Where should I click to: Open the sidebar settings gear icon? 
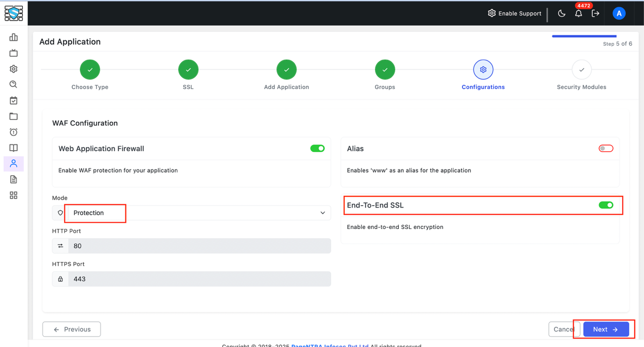pyautogui.click(x=13, y=69)
